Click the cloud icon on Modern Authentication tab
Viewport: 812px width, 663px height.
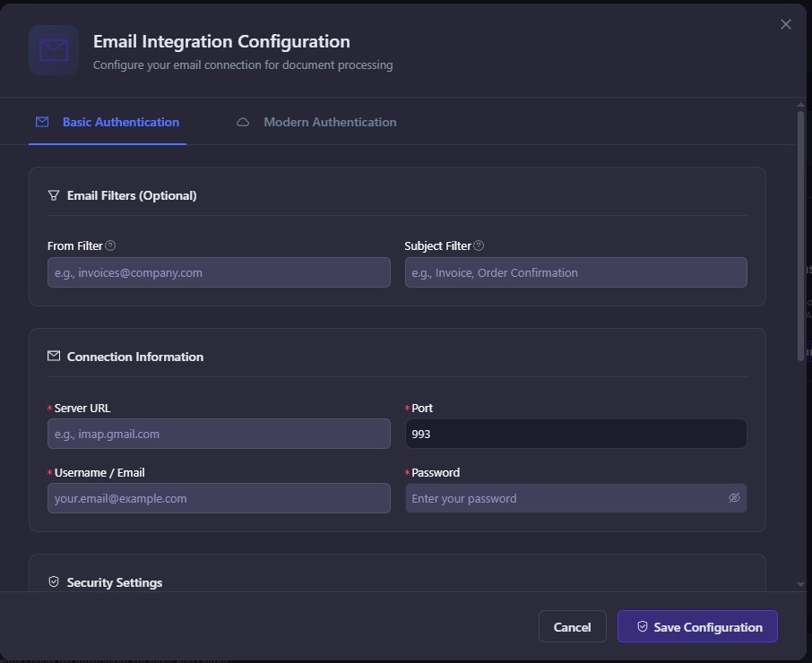(x=243, y=122)
